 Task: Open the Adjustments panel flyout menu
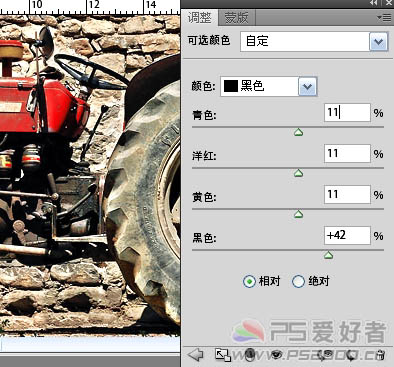[384, 17]
